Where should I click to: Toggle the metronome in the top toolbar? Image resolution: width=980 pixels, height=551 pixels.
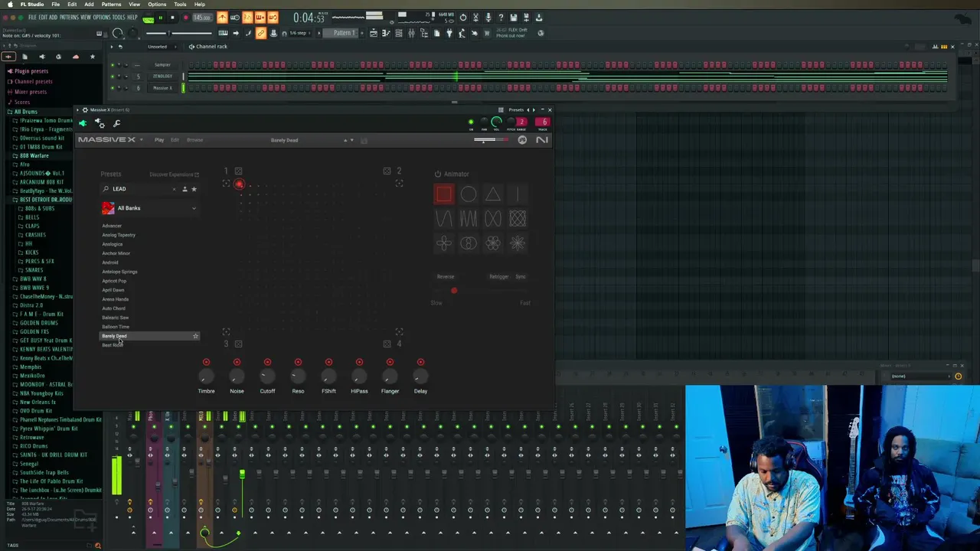[222, 17]
